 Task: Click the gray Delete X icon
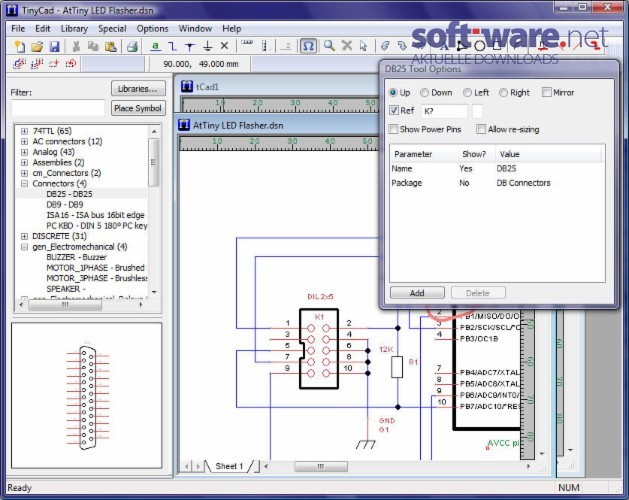347,46
